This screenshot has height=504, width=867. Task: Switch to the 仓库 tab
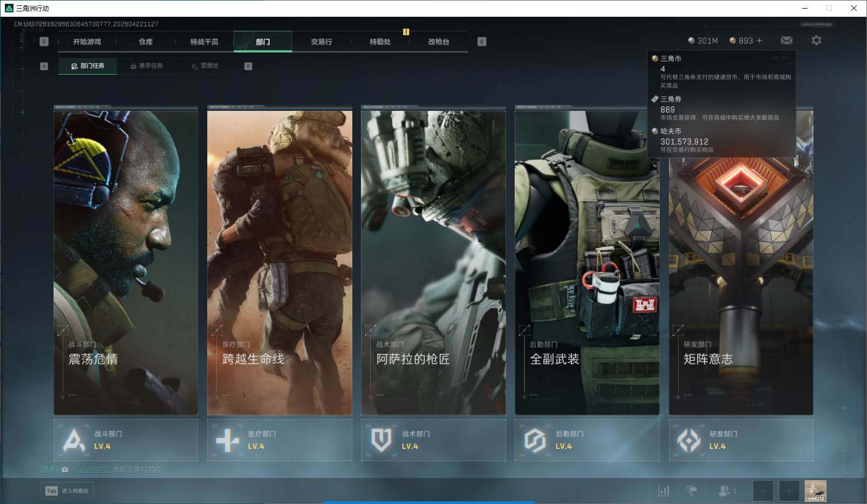(x=146, y=42)
